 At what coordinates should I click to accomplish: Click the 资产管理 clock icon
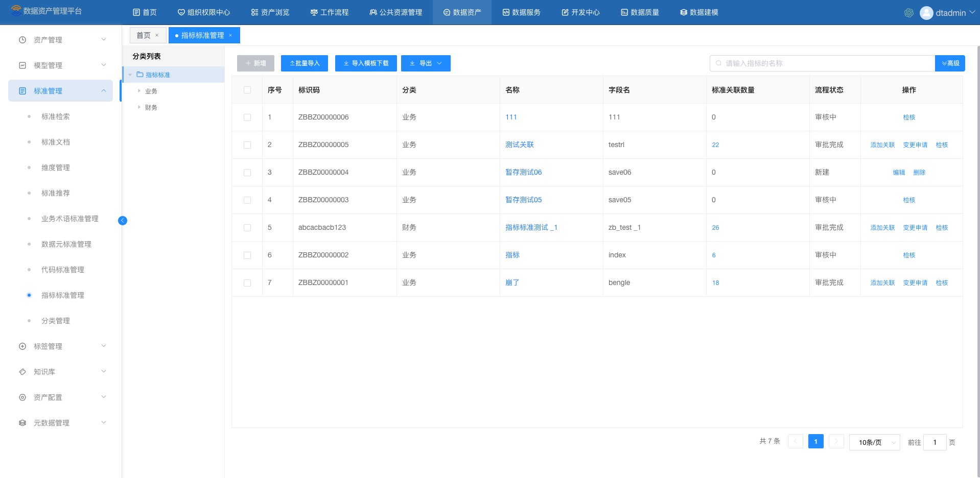22,40
